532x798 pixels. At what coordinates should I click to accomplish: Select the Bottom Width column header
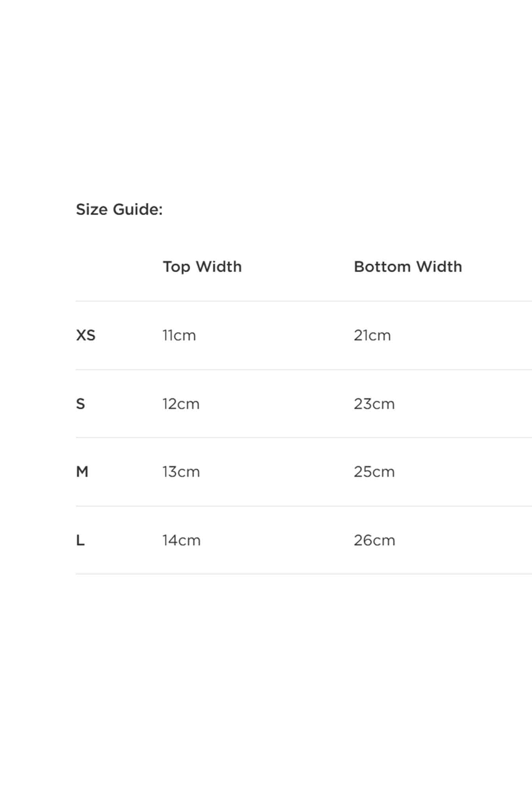(x=408, y=267)
